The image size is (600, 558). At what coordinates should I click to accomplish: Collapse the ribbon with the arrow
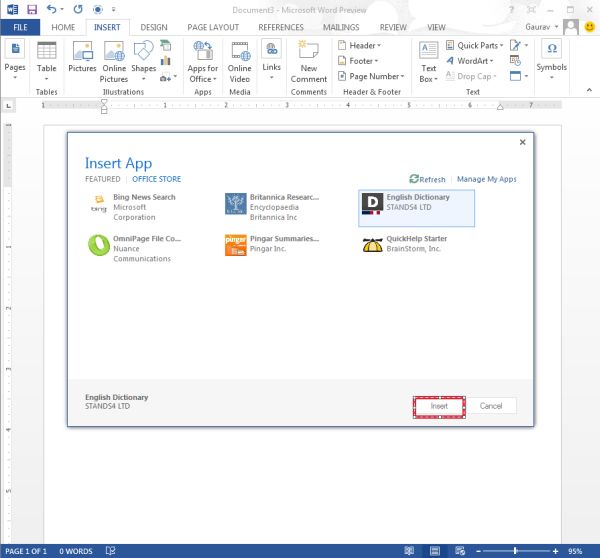tap(589, 90)
